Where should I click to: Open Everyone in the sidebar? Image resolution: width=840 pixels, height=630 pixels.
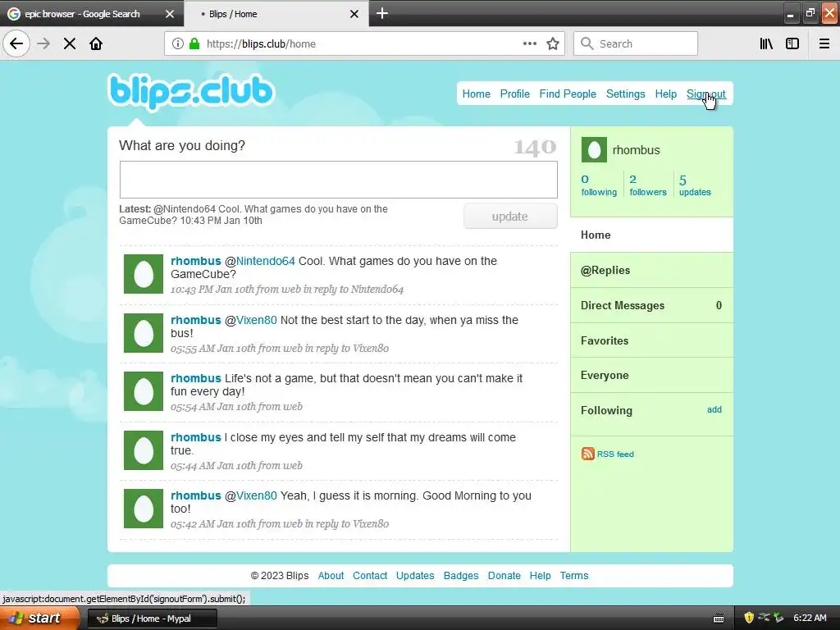click(651, 375)
